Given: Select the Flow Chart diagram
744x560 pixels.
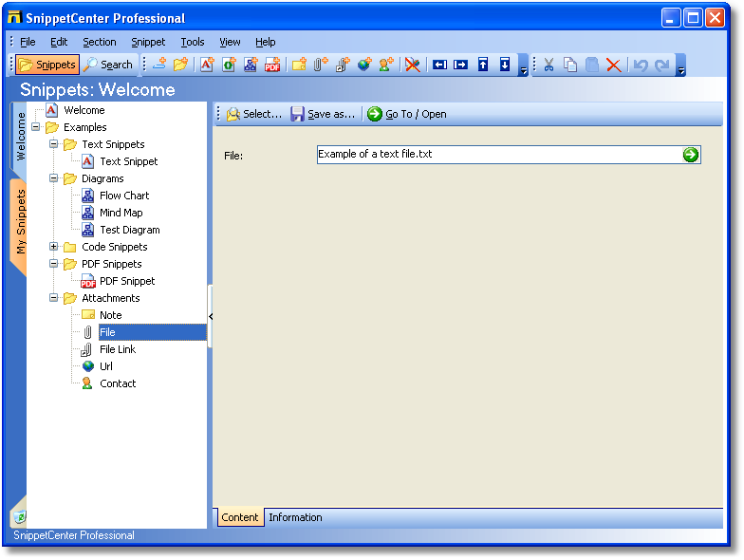Looking at the screenshot, I should 124,196.
